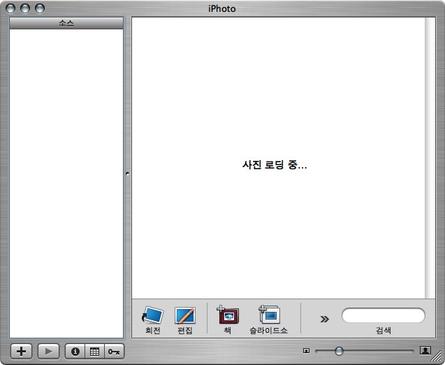Play the slideshow using the play button
Viewport: 445px width, 365px height.
[x=48, y=351]
